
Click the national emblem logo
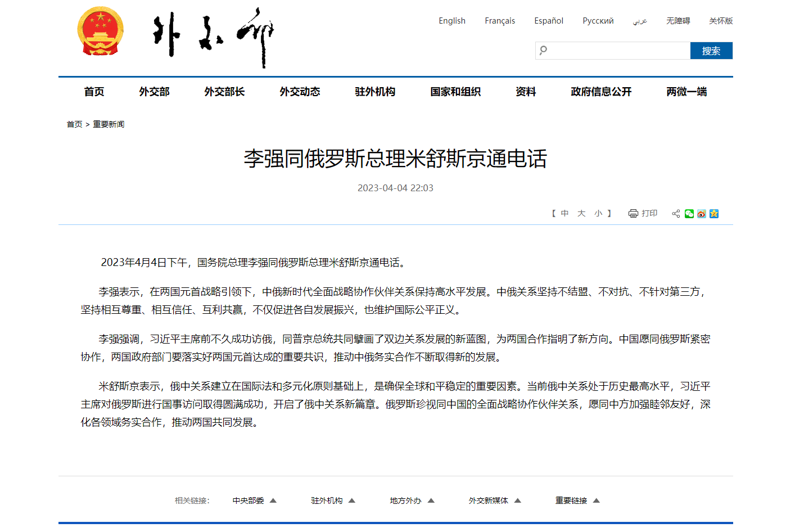[100, 31]
